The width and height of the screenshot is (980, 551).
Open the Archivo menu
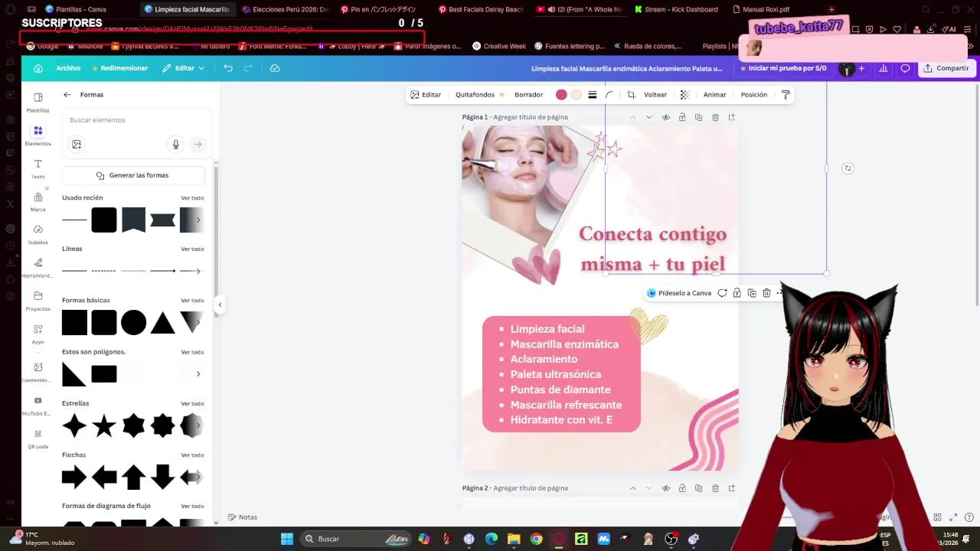click(x=68, y=68)
